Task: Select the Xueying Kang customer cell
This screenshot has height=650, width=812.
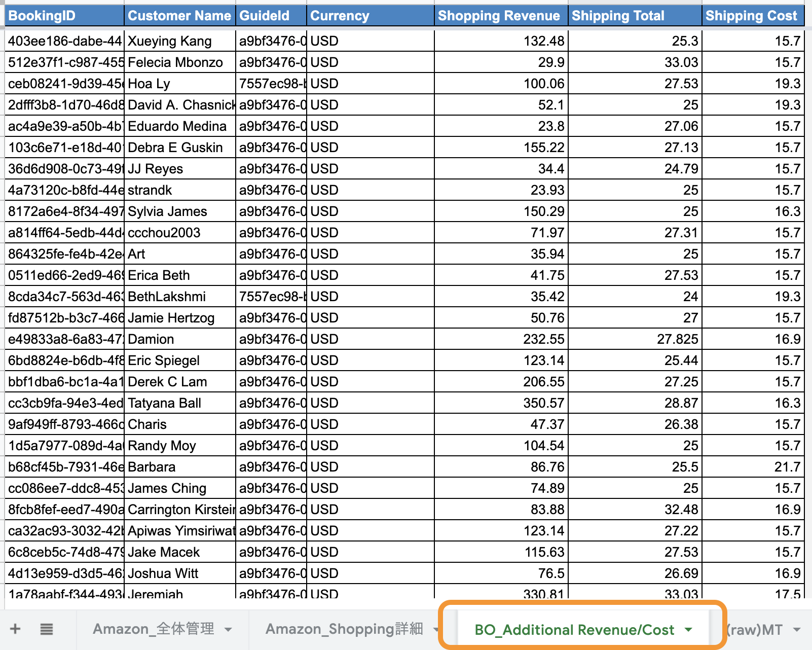Action: tap(179, 41)
